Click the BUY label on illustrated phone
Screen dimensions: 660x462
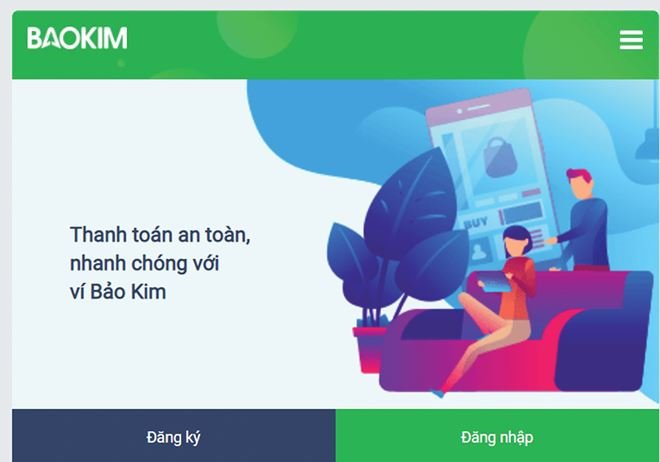[x=476, y=222]
